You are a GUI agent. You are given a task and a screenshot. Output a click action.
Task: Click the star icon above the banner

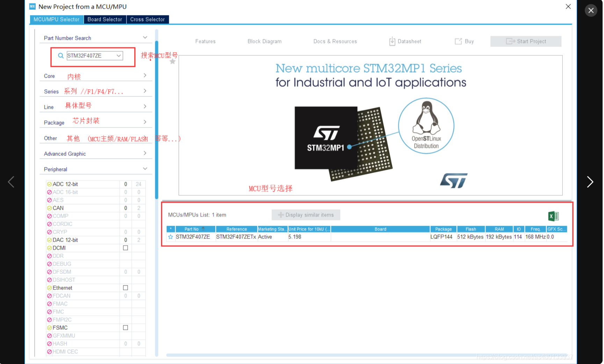click(x=172, y=61)
